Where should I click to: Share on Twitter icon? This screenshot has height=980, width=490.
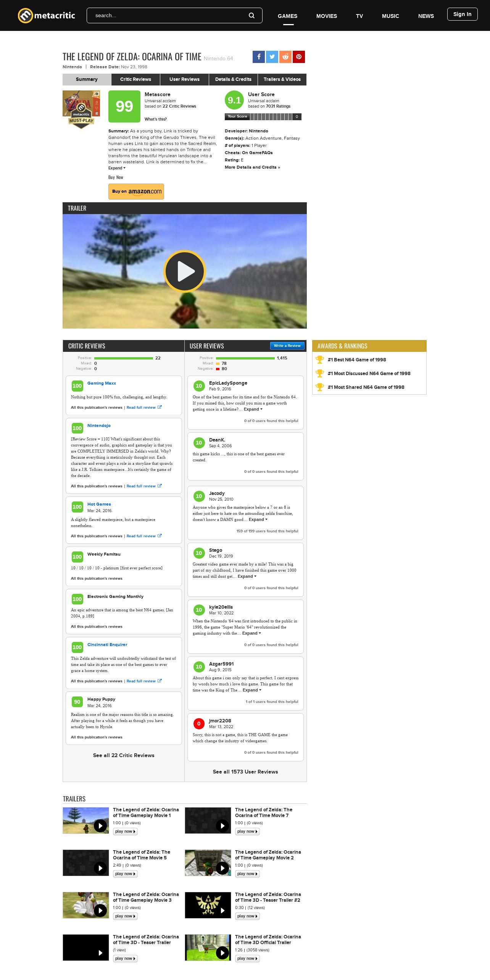click(x=272, y=57)
